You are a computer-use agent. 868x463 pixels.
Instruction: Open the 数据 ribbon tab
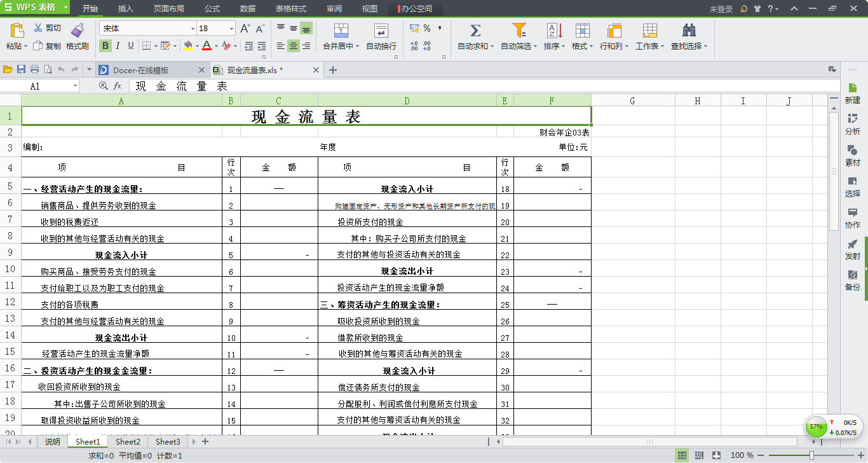tap(248, 9)
